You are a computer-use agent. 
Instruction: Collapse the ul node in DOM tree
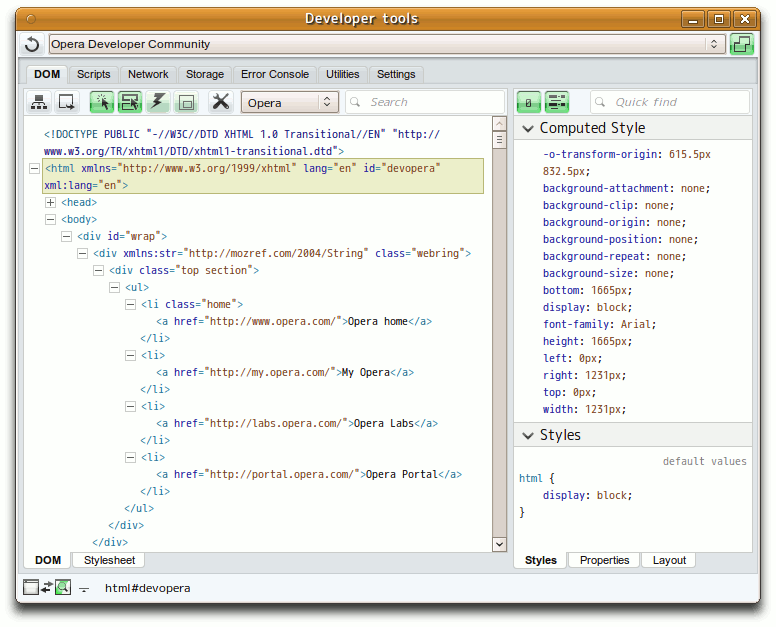[x=114, y=288]
